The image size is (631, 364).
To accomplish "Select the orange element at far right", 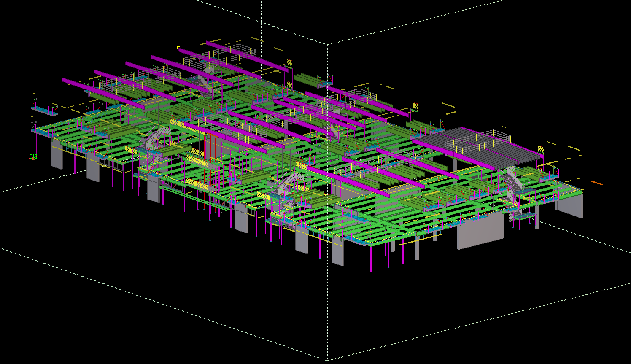I will [596, 182].
